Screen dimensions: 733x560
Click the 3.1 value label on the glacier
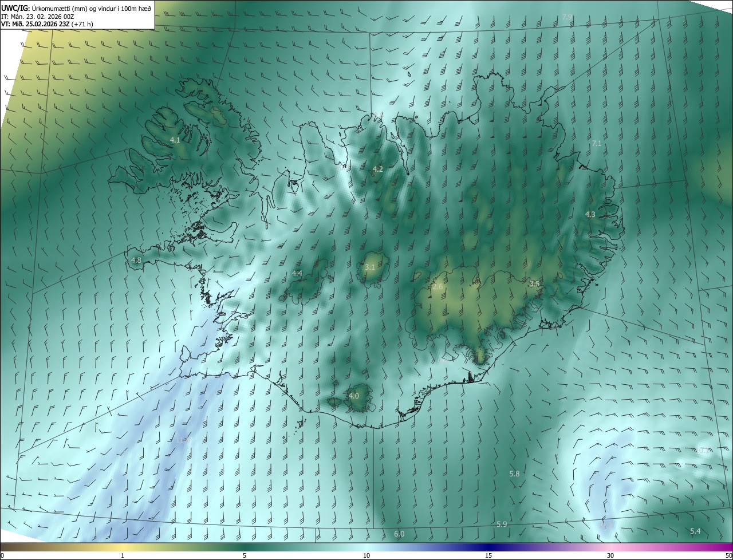pos(370,267)
